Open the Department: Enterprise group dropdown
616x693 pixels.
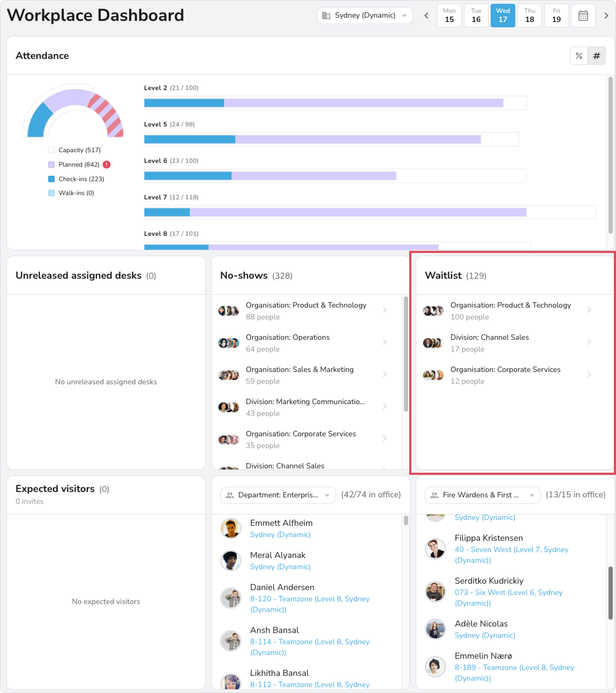278,495
